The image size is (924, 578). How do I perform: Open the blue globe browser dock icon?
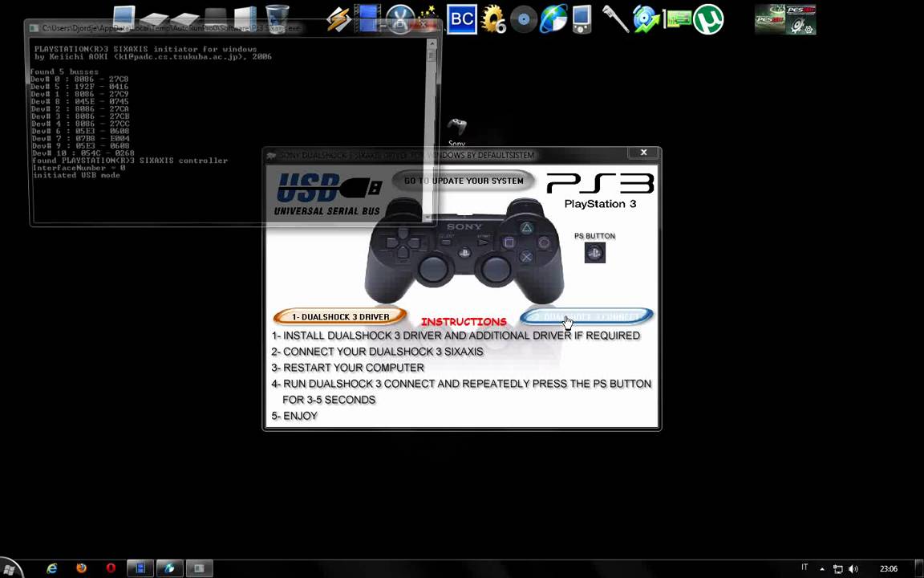tap(554, 19)
